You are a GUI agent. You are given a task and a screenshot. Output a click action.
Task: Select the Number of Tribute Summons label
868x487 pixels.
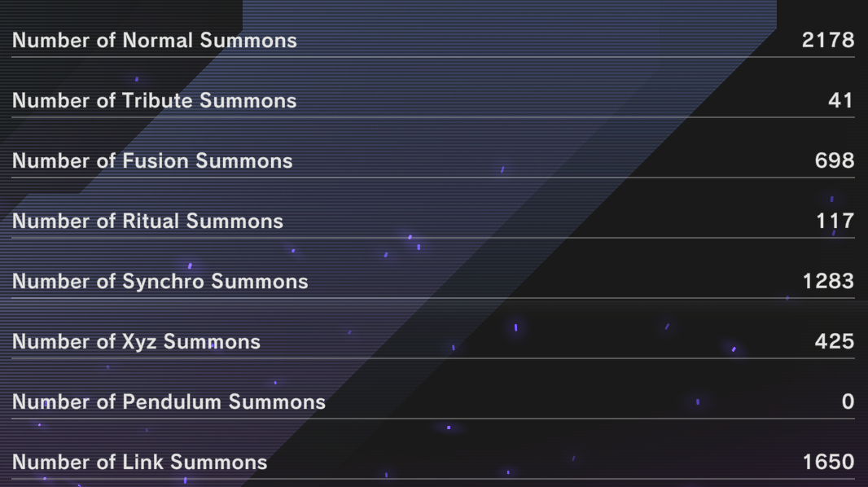pyautogui.click(x=155, y=101)
